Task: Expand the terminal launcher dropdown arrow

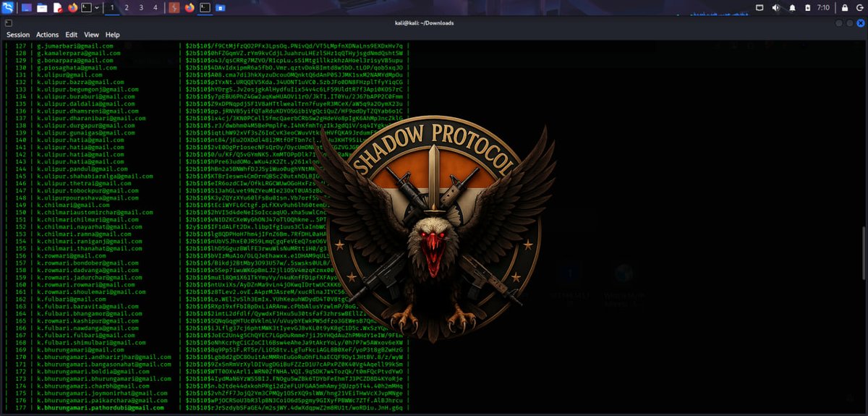Action: coord(97,8)
